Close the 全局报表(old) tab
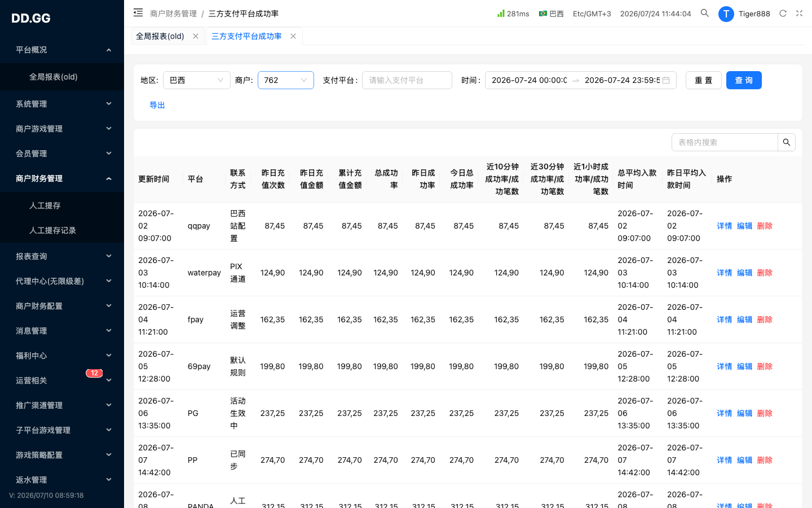Image resolution: width=812 pixels, height=508 pixels. [196, 36]
